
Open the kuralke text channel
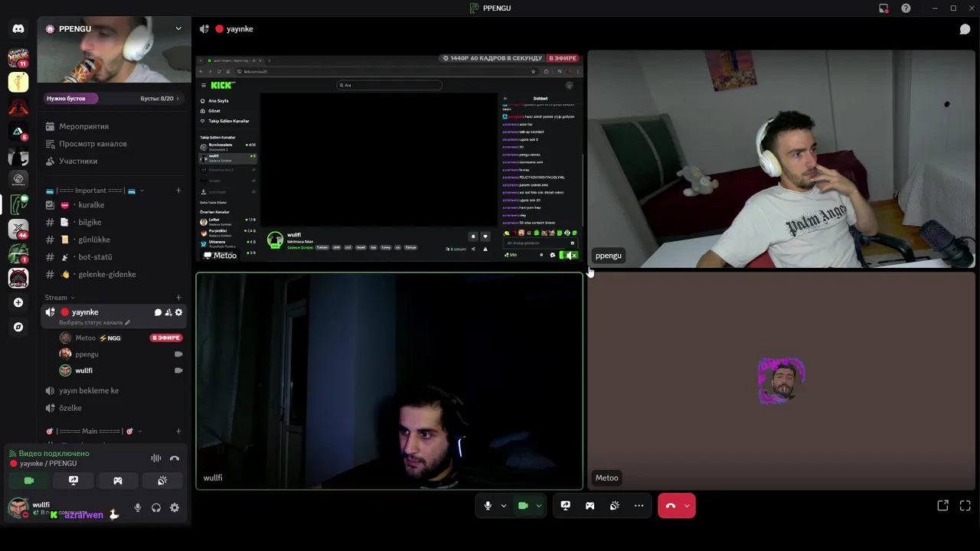tap(114, 205)
